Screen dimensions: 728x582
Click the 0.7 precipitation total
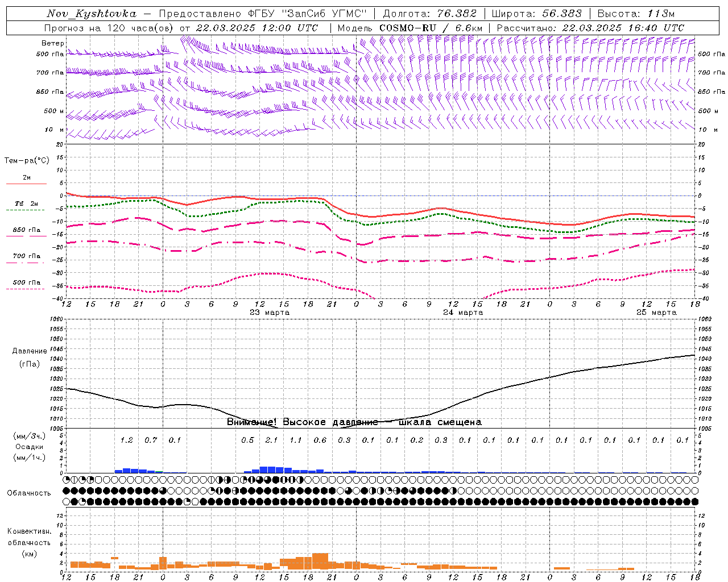tap(151, 440)
